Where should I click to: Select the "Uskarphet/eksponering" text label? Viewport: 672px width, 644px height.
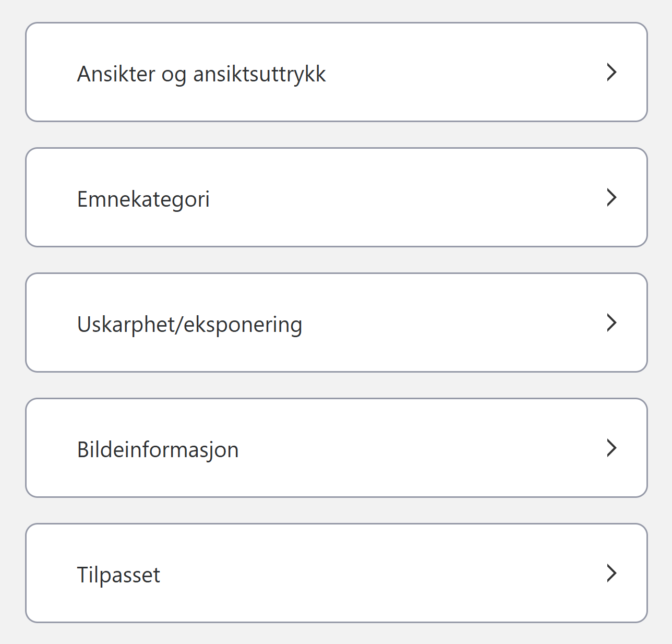tap(189, 325)
